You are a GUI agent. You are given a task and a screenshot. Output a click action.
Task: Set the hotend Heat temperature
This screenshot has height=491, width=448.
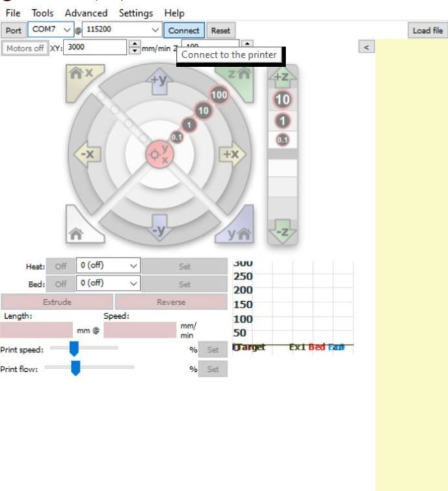point(185,266)
